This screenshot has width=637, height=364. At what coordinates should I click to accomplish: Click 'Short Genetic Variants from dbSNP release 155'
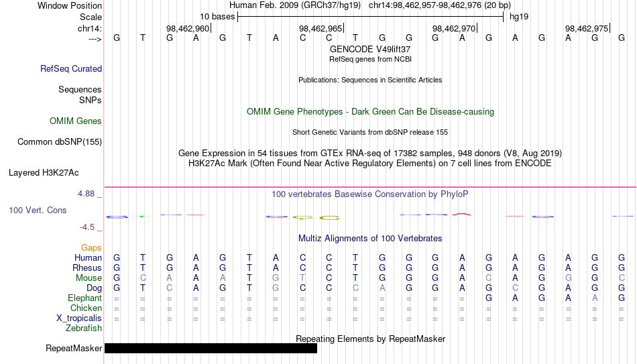(370, 133)
